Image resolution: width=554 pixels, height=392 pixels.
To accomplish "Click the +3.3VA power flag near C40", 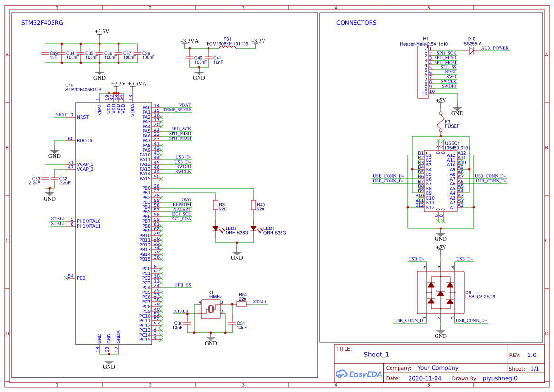I will coord(185,44).
